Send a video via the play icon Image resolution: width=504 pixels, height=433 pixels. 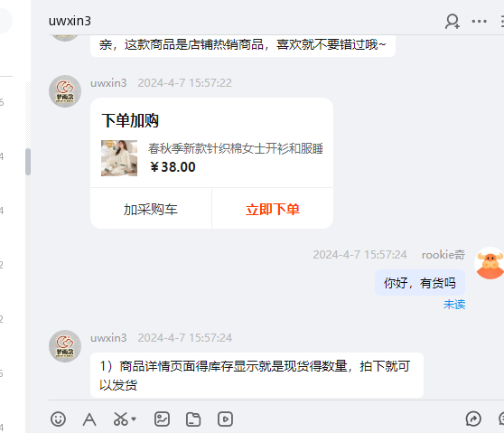pos(225,419)
